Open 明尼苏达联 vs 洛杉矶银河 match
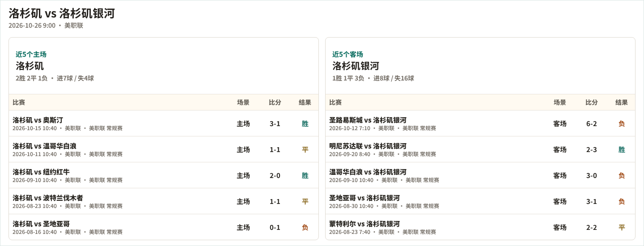This screenshot has height=246, width=644. pyautogui.click(x=480, y=149)
